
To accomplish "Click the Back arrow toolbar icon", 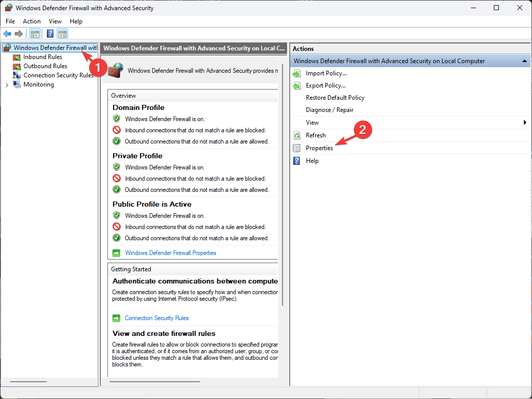I will (7, 34).
